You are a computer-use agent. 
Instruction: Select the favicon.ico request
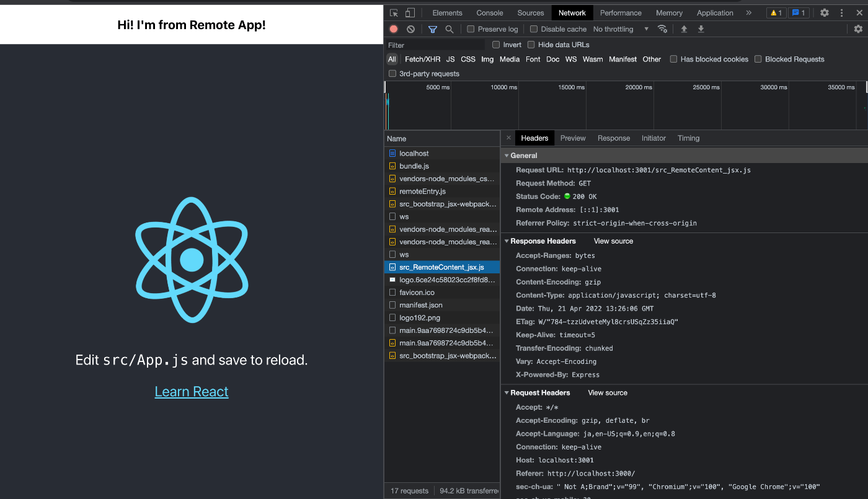pos(441,293)
